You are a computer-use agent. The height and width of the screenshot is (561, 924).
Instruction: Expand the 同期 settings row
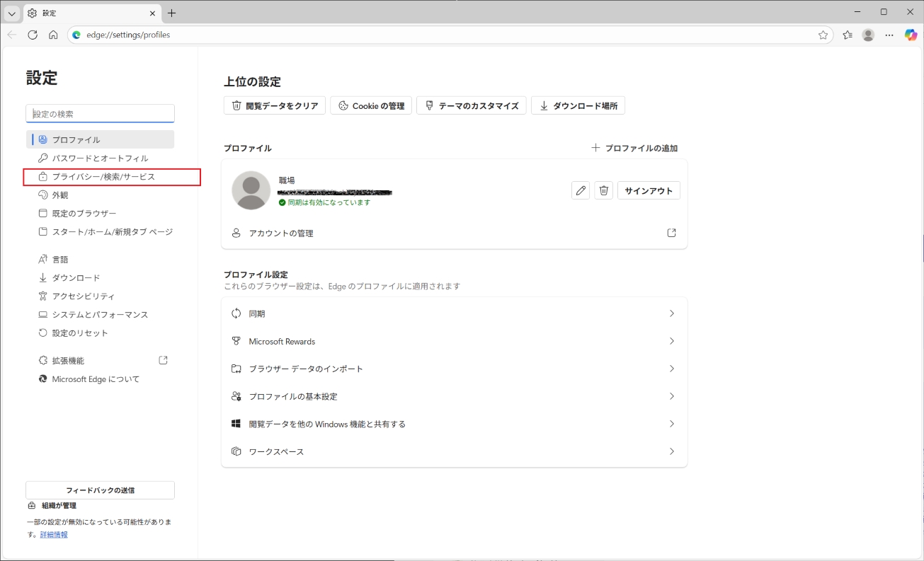point(454,313)
